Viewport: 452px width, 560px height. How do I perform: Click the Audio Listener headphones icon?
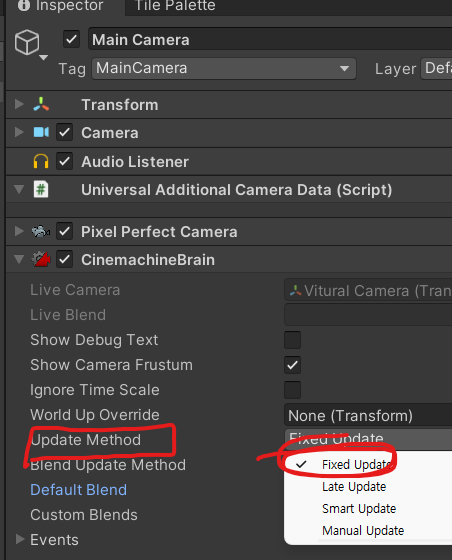pos(41,161)
